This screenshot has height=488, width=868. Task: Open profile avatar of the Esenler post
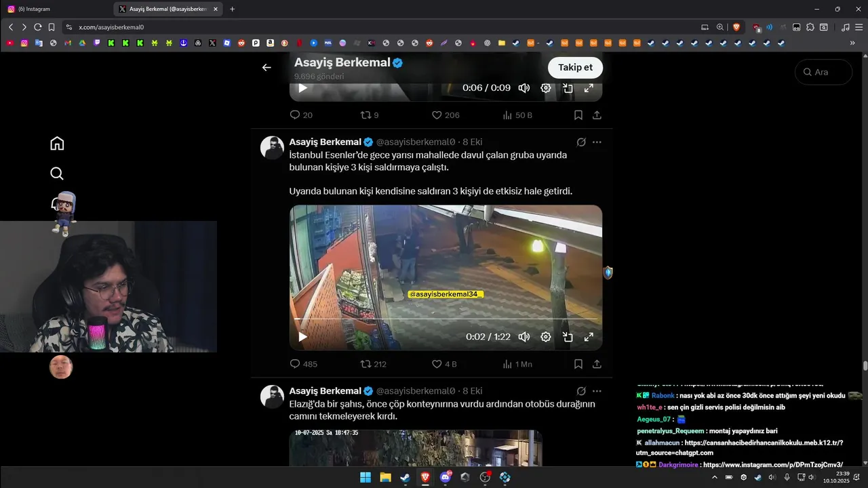[273, 148]
